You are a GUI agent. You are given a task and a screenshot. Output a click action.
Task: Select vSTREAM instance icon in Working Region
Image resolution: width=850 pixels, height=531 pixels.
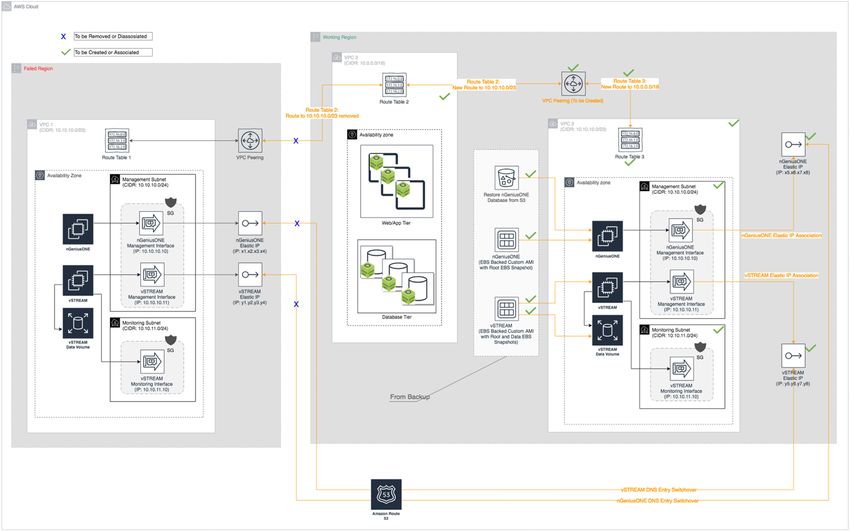[x=607, y=288]
